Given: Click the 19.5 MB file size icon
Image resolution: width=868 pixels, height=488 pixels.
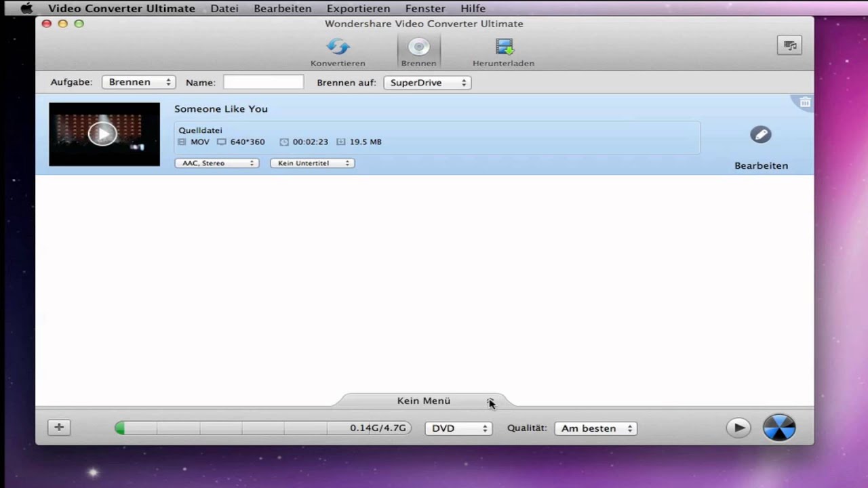Looking at the screenshot, I should pyautogui.click(x=340, y=142).
